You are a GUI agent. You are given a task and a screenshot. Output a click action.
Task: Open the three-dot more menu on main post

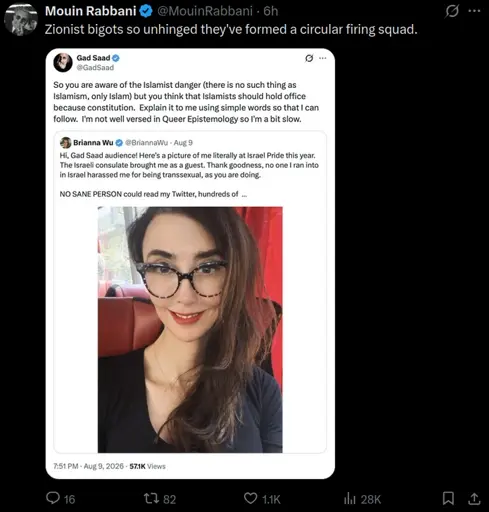pyautogui.click(x=474, y=11)
